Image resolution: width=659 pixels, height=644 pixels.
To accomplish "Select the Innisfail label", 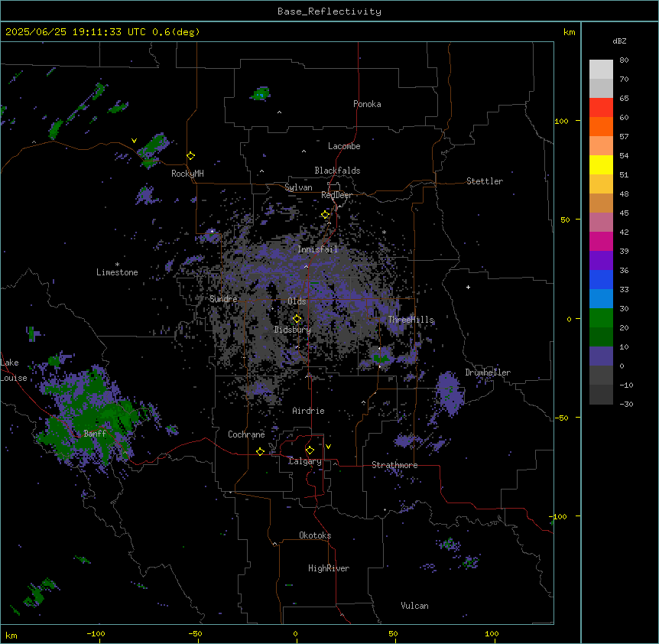I will (x=318, y=249).
